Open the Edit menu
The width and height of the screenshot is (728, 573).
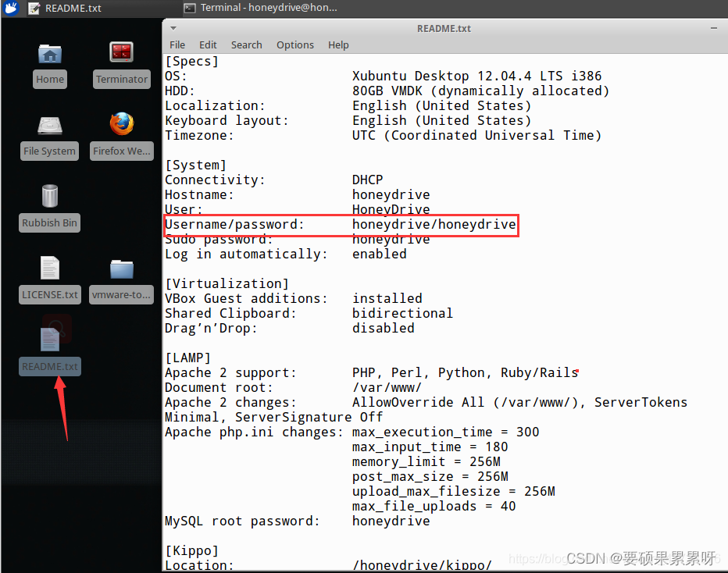(208, 45)
